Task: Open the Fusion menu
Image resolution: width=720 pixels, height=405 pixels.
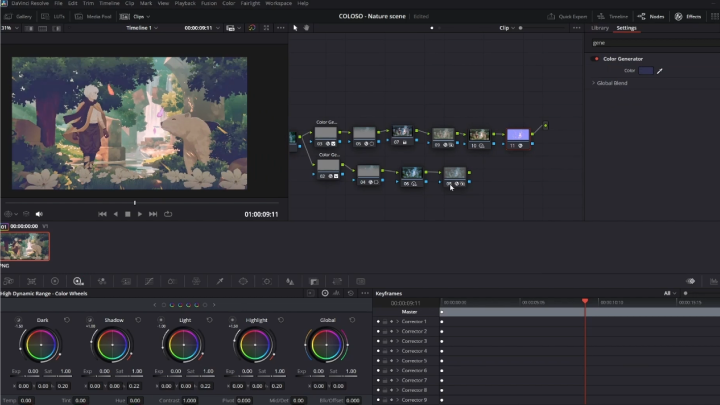Action: (208, 3)
